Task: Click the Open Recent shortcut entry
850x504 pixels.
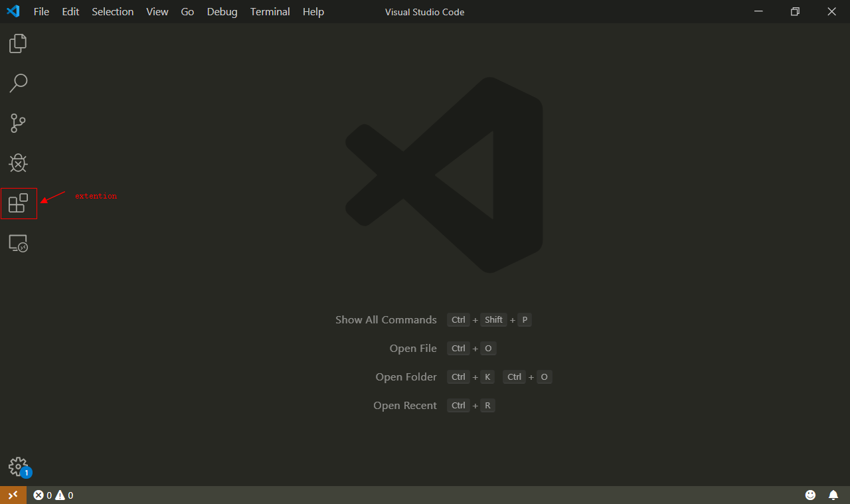Action: click(x=405, y=405)
